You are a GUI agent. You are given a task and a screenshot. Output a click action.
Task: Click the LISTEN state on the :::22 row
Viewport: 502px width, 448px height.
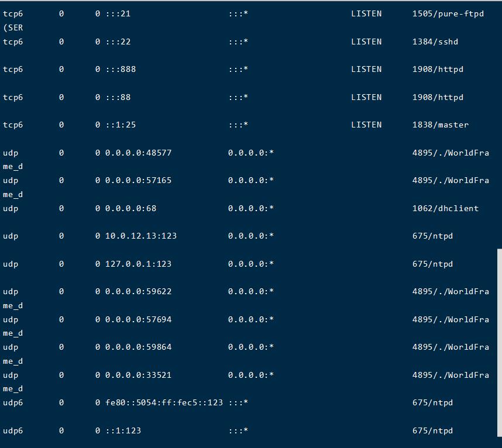[x=366, y=42]
